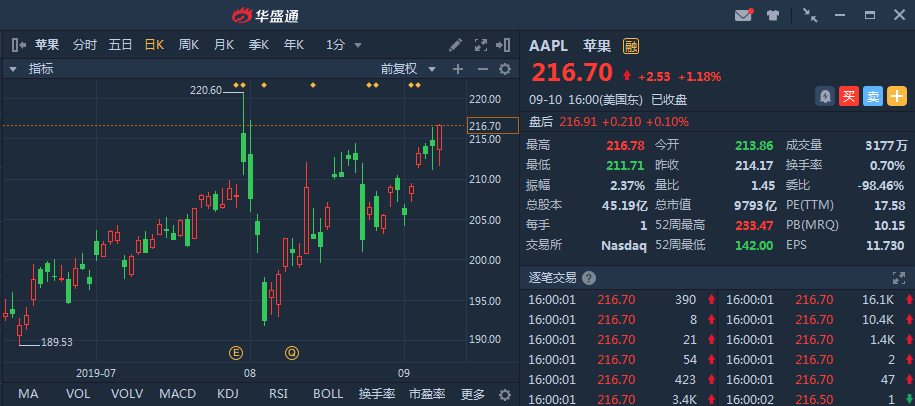Switch to 五日 five-day chart tab
This screenshot has width=915, height=406.
point(120,45)
